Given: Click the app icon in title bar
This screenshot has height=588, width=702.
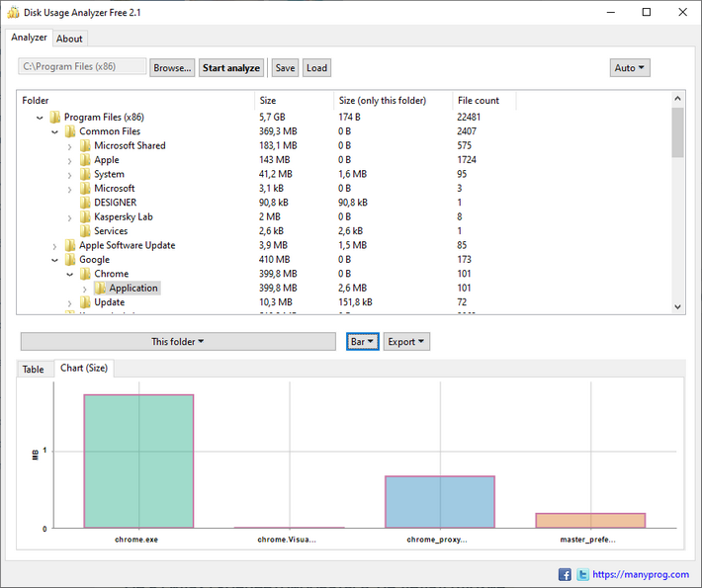Looking at the screenshot, I should (x=14, y=12).
